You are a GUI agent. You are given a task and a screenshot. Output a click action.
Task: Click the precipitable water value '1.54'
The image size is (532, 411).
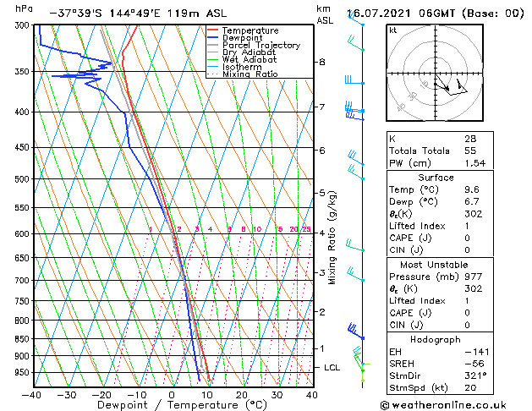click(475, 163)
